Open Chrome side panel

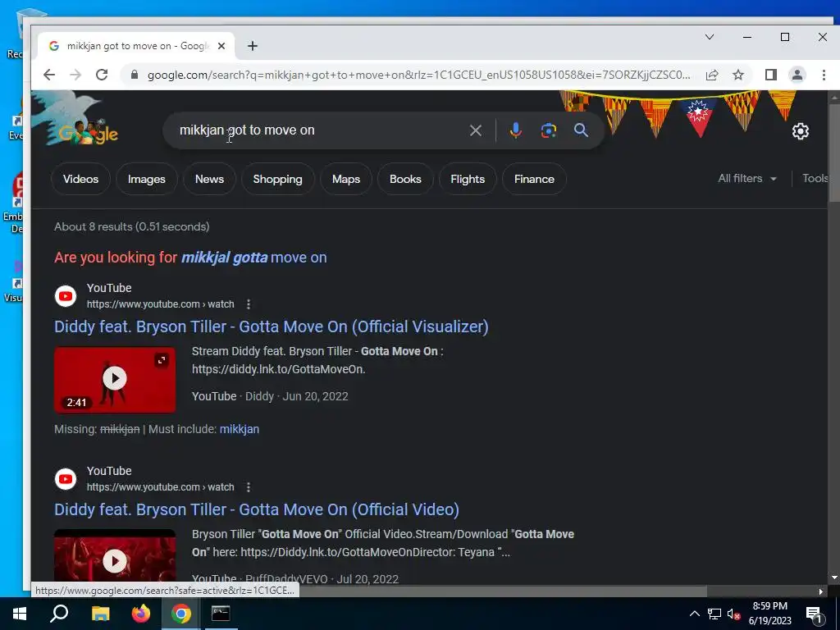(x=771, y=75)
